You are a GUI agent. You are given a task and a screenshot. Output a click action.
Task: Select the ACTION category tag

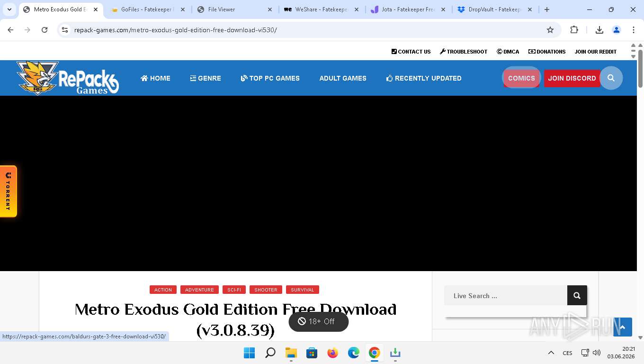coord(163,290)
